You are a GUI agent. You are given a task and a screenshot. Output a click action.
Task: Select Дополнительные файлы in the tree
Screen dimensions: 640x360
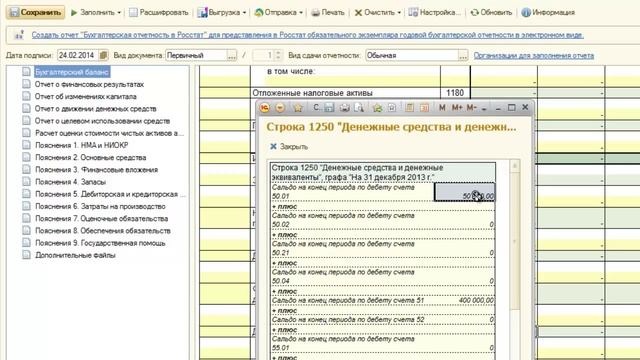tap(75, 256)
